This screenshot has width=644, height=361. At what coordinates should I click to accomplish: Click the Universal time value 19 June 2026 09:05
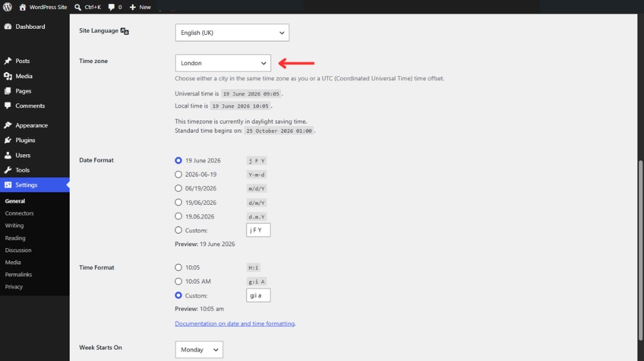pyautogui.click(x=251, y=94)
